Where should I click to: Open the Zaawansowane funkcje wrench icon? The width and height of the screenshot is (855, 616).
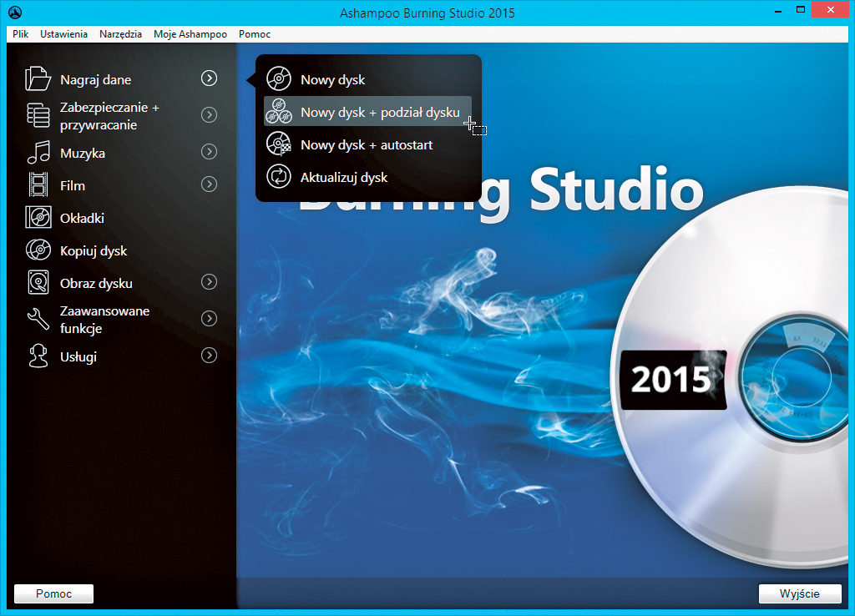38,320
